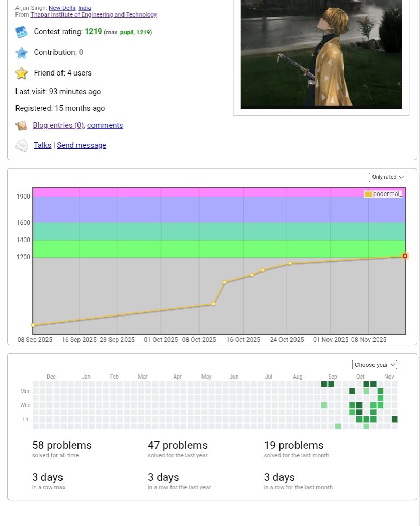
Task: Click the blue Contribution star icon
Action: click(22, 53)
